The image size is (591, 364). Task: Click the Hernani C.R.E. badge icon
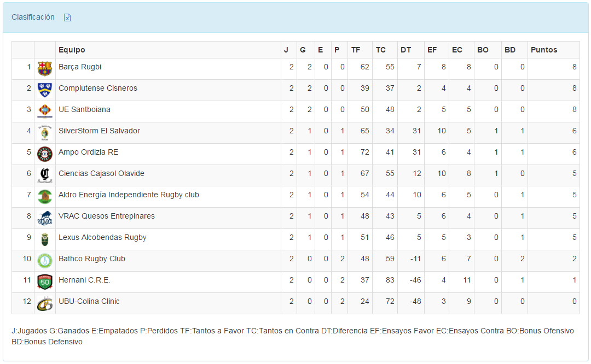pyautogui.click(x=44, y=281)
